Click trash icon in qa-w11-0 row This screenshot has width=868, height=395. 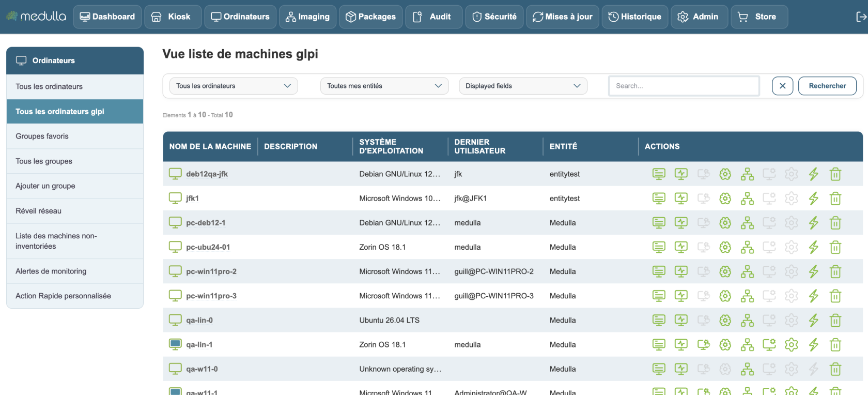pyautogui.click(x=835, y=369)
